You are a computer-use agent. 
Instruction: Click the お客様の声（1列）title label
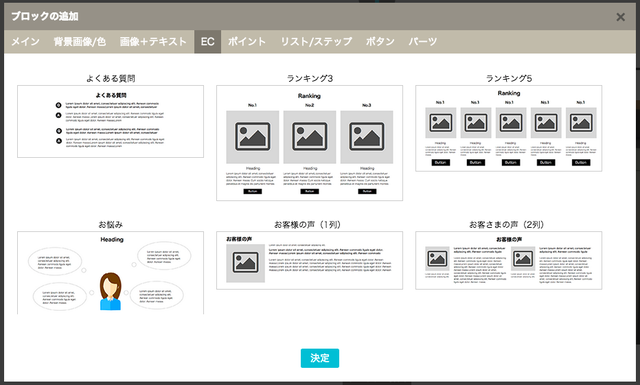coord(307,224)
